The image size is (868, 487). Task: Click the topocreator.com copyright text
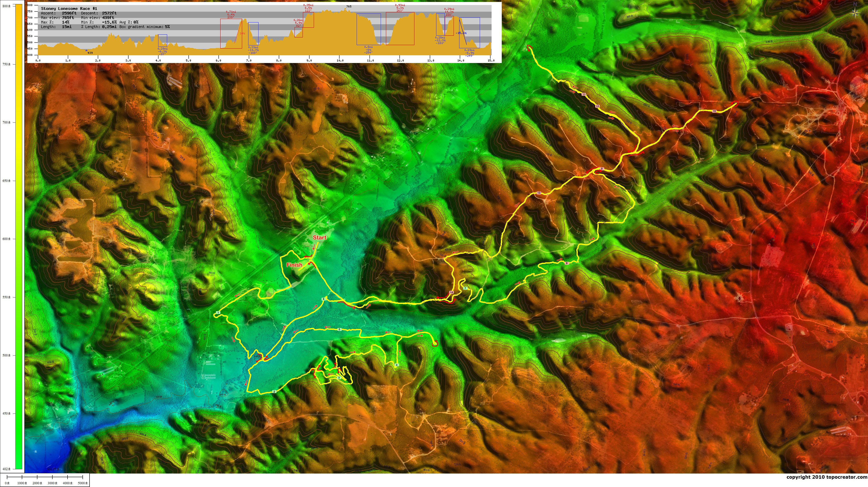coord(827,477)
